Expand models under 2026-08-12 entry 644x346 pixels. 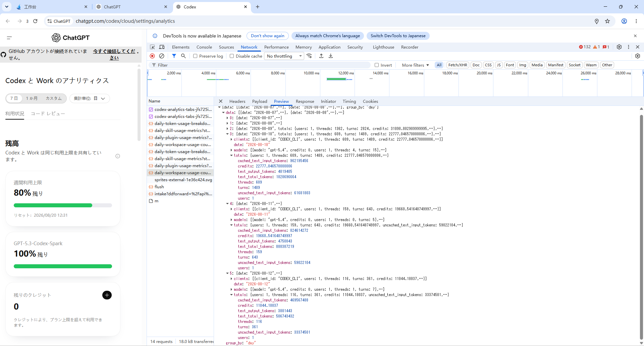(x=231, y=289)
